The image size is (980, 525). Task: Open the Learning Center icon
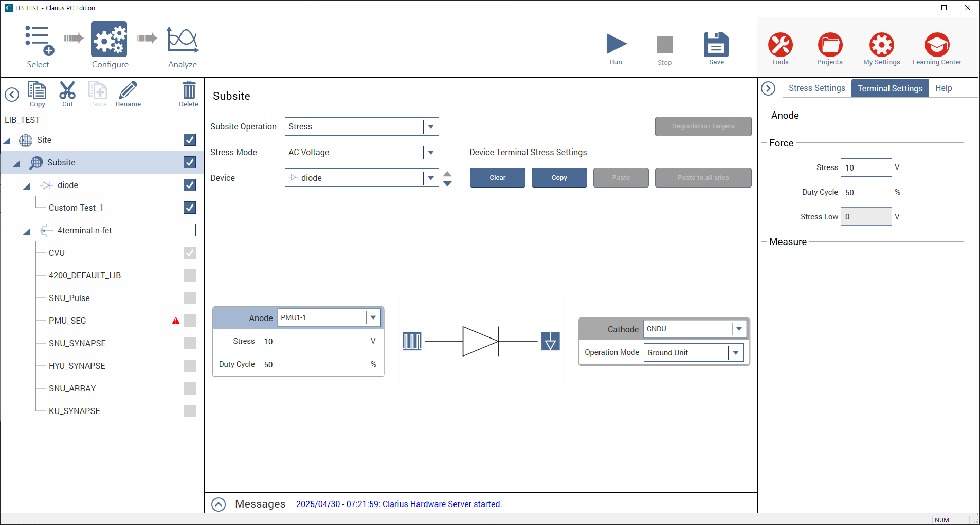936,45
